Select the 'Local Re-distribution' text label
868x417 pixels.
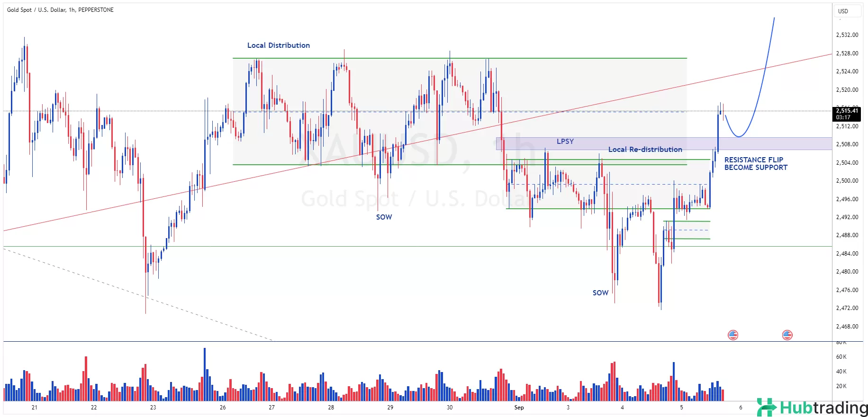645,150
